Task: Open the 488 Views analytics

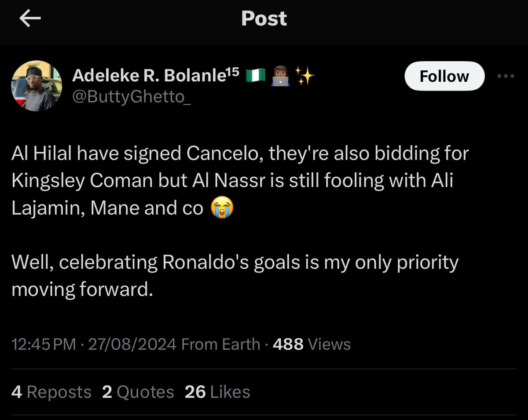Action: click(312, 344)
